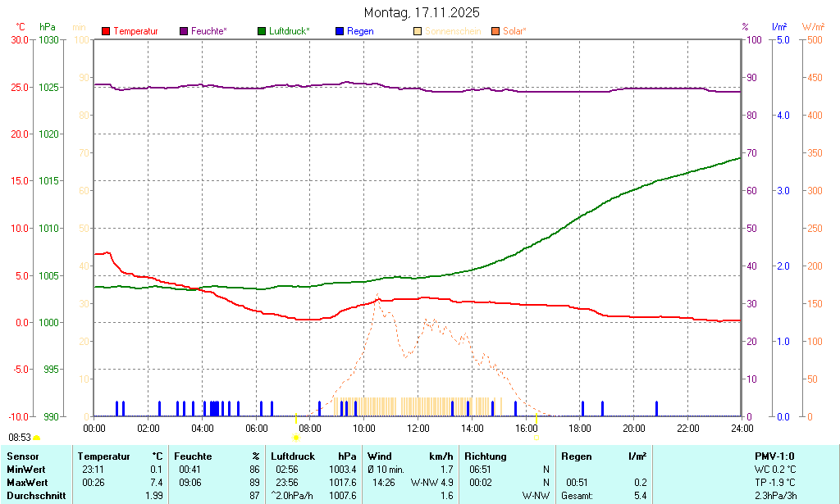Click the MaxWert row label
This screenshot has width=840, height=504.
coord(27,482)
